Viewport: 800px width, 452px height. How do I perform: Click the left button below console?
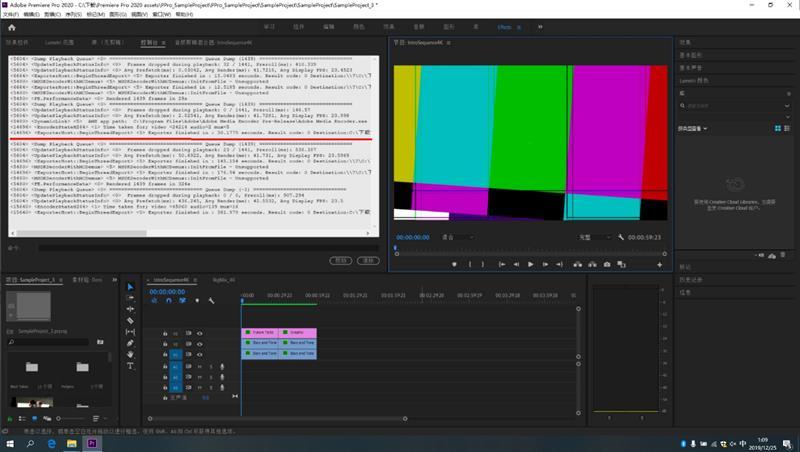pos(340,260)
